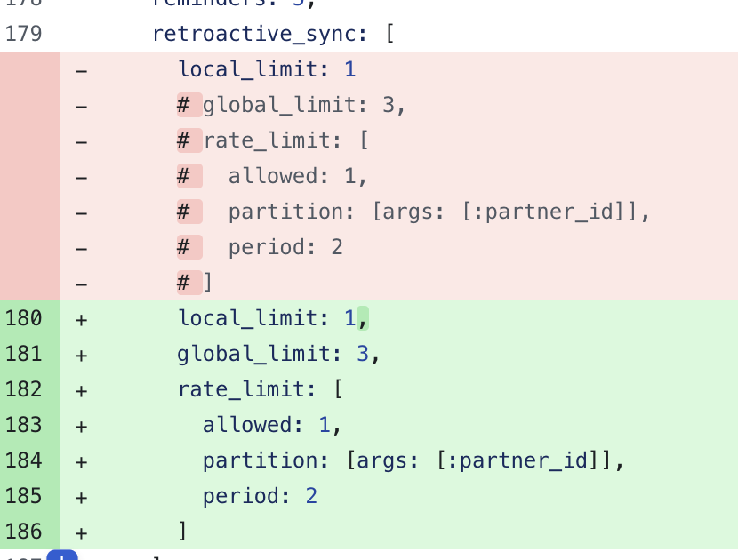Select line number 182
738x560 pixels.
pyautogui.click(x=23, y=389)
